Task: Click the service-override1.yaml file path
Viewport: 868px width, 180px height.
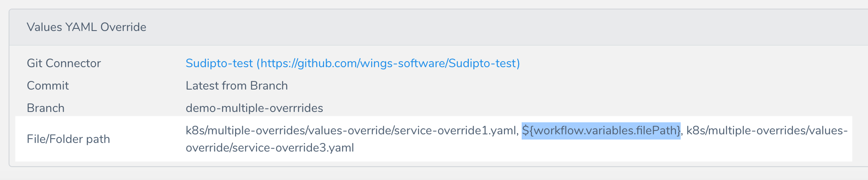Action: click(351, 130)
